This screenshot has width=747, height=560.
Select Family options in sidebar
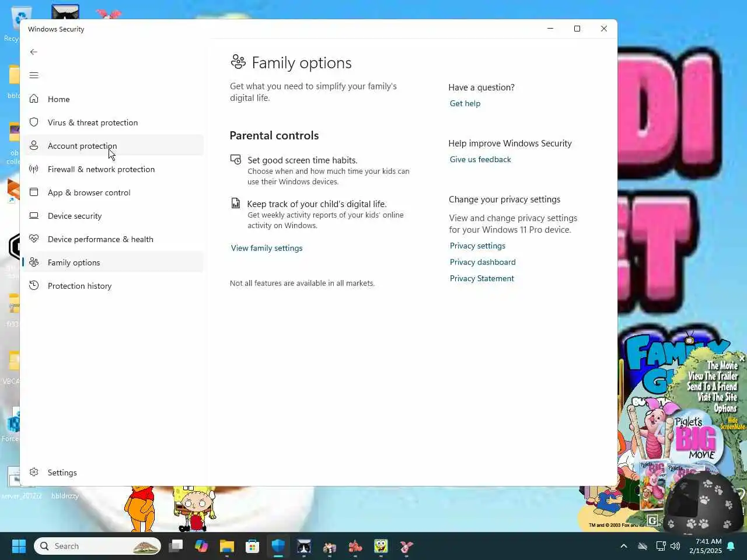(113, 262)
